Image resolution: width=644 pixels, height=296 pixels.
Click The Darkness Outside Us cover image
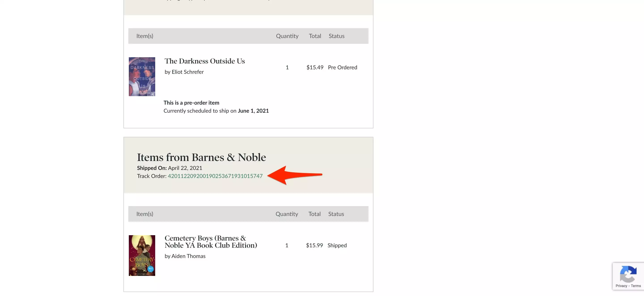click(x=142, y=76)
